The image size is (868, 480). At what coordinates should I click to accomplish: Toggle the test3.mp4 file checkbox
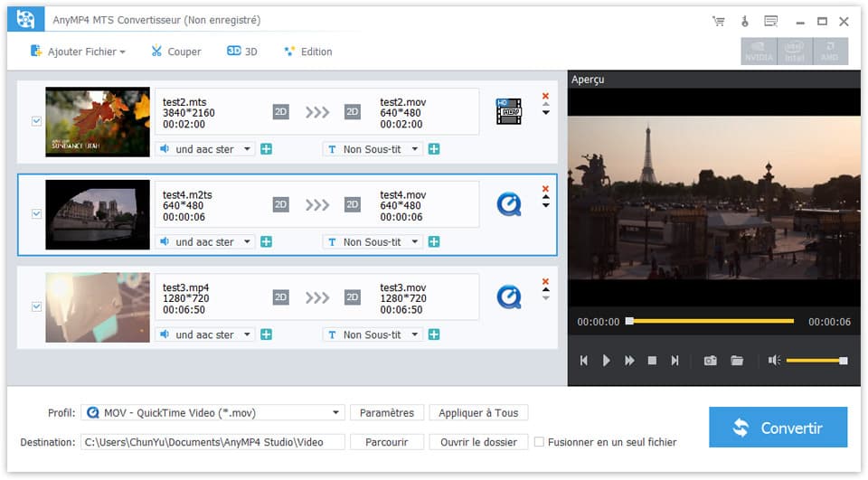(37, 306)
